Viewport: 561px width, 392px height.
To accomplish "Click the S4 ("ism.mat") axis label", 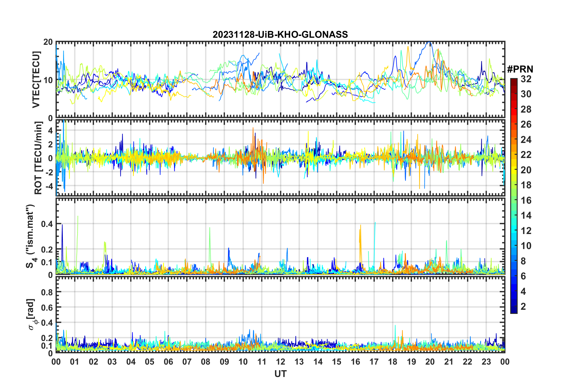I will coord(31,236).
